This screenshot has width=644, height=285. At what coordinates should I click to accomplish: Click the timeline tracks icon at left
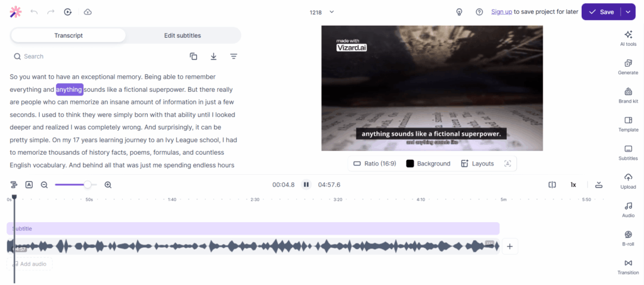point(14,185)
